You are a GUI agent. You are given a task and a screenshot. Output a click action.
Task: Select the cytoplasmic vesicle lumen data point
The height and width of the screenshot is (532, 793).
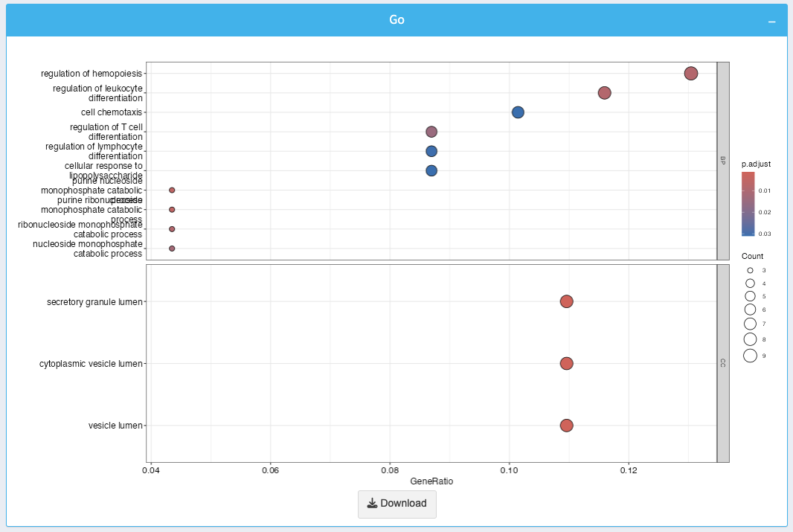[566, 363]
